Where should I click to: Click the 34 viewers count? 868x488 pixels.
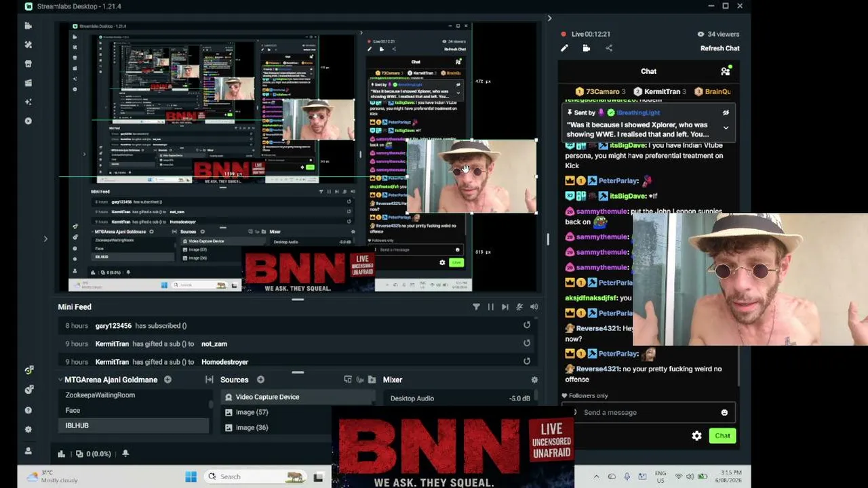[718, 34]
